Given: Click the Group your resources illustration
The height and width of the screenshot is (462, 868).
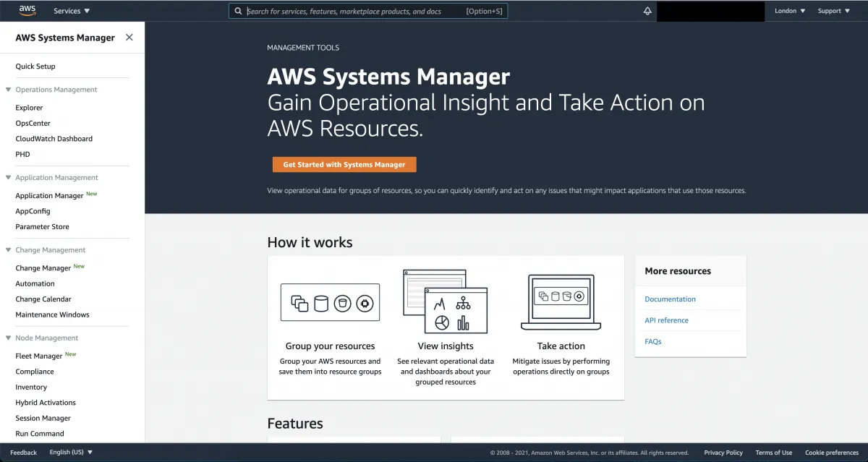Looking at the screenshot, I should (330, 302).
